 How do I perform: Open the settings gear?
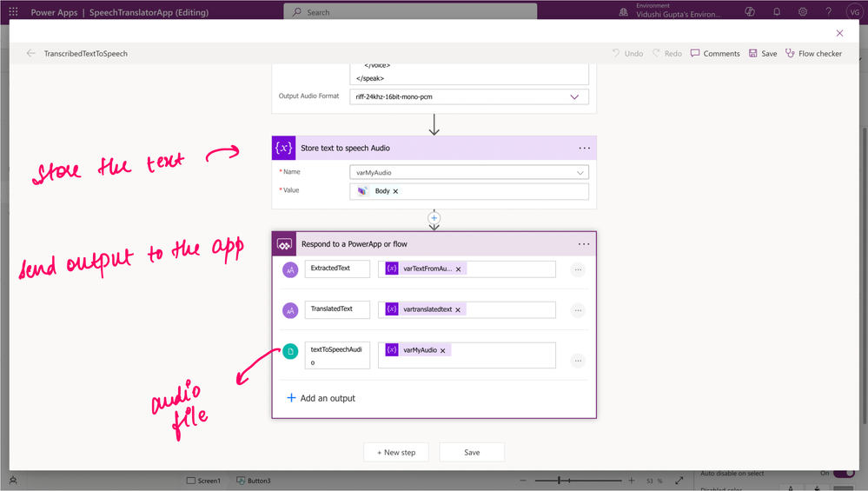[x=803, y=11]
